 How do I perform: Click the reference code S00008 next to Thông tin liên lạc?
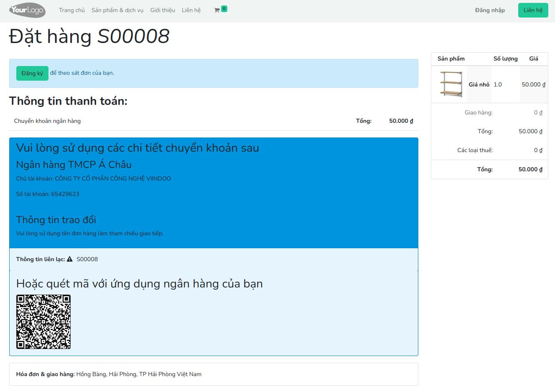(x=87, y=259)
